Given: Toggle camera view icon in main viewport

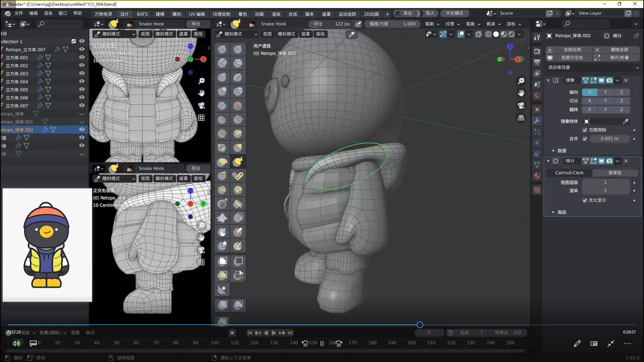Looking at the screenshot, I should [x=521, y=105].
